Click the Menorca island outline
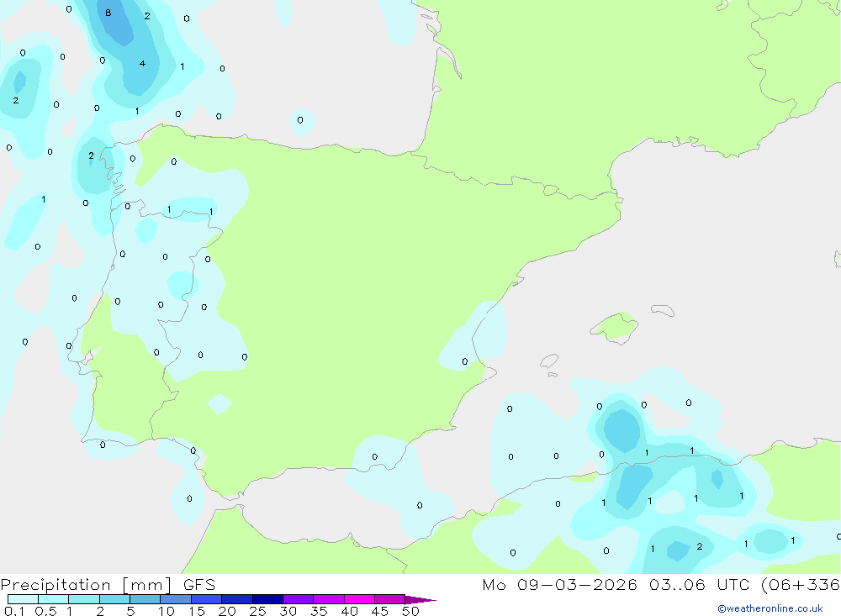841x616 pixels. [x=663, y=310]
